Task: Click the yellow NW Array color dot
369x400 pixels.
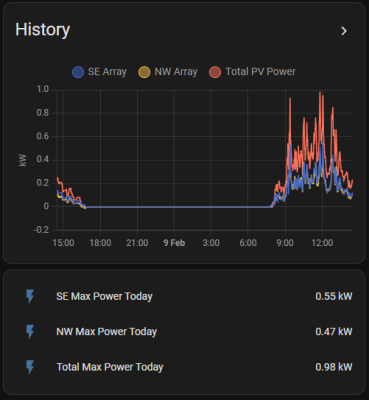Action: click(x=144, y=72)
